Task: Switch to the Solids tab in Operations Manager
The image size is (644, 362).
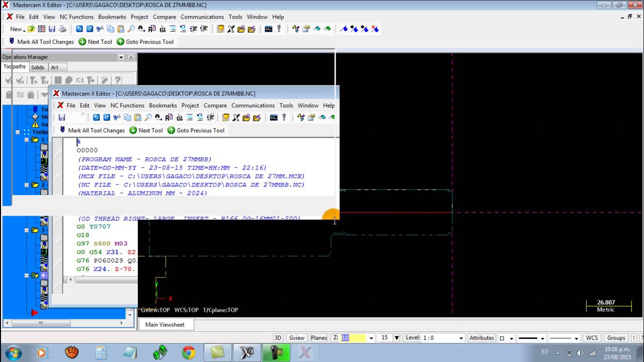Action: 37,67
